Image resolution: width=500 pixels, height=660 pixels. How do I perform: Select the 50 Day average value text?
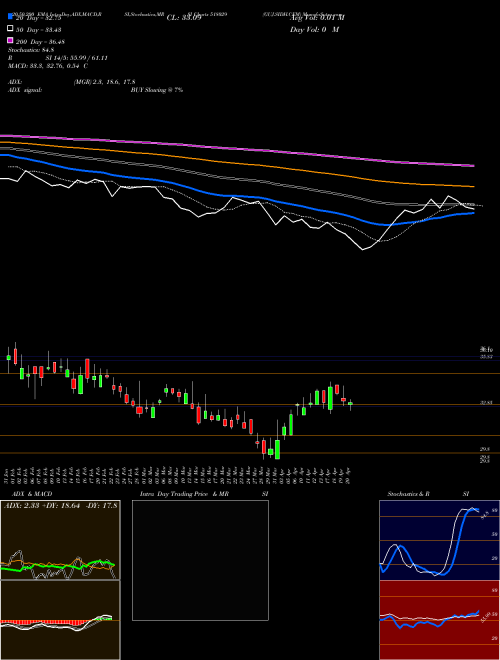point(39,29)
